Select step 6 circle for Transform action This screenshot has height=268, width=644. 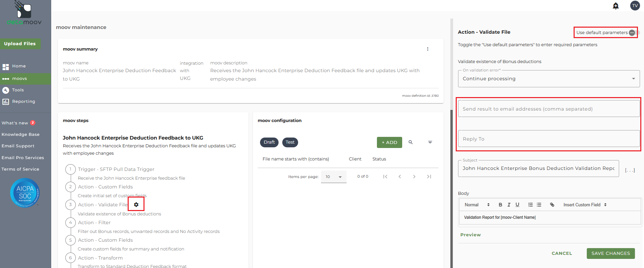point(70,258)
